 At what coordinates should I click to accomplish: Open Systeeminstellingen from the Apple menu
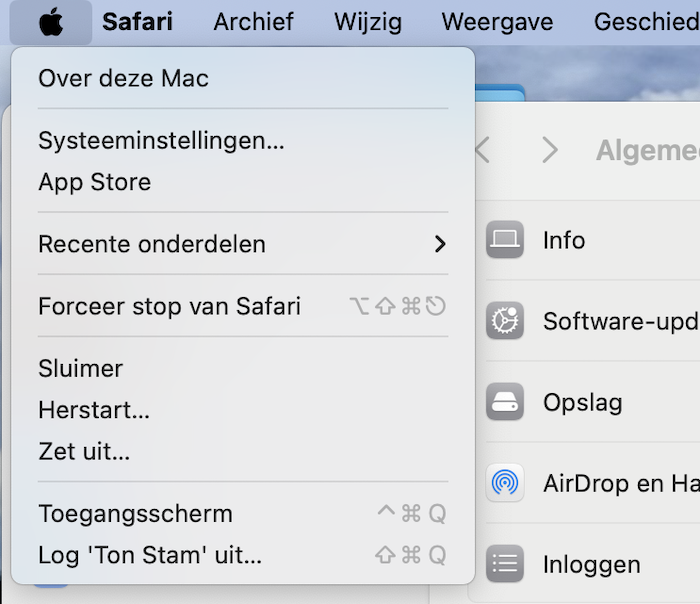pyautogui.click(x=161, y=141)
